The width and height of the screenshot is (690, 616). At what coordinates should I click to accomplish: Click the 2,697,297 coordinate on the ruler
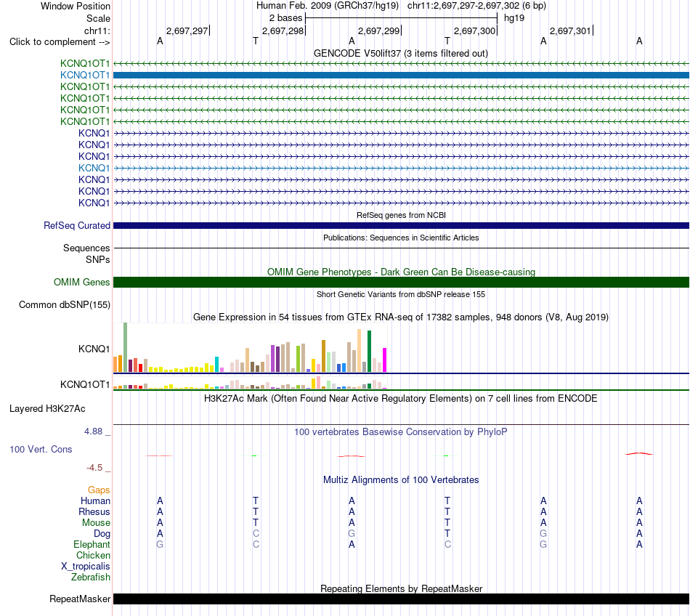click(187, 31)
